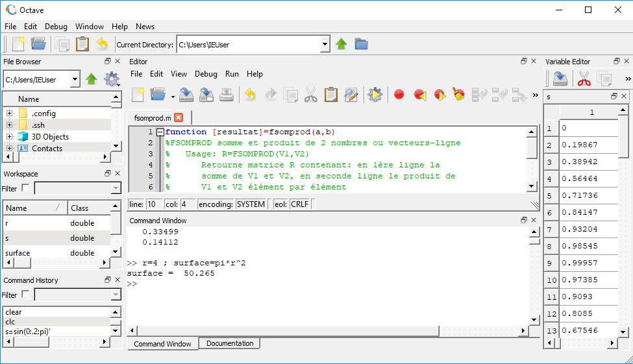
Task: Select the Command Window bottom tab
Action: [163, 344]
